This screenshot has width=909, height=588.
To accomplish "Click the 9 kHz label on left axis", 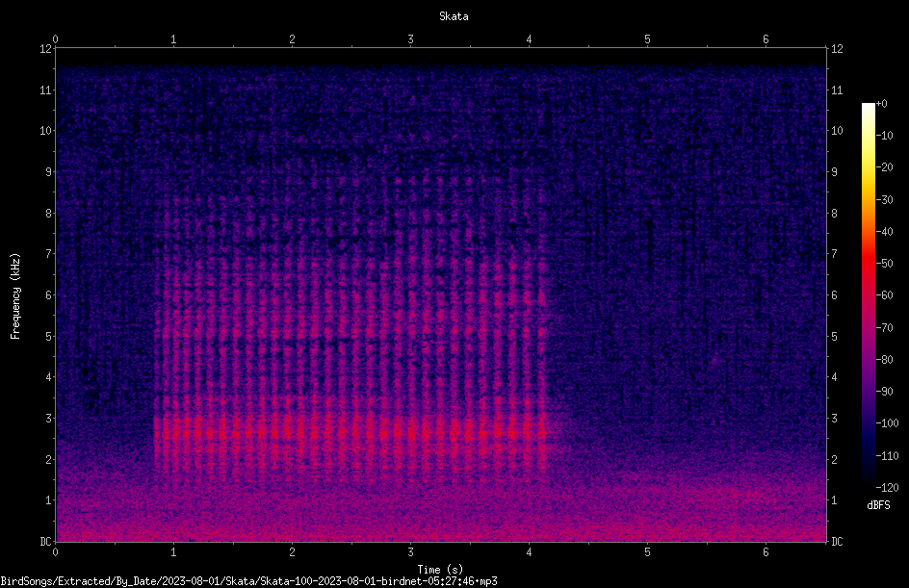I will [49, 172].
